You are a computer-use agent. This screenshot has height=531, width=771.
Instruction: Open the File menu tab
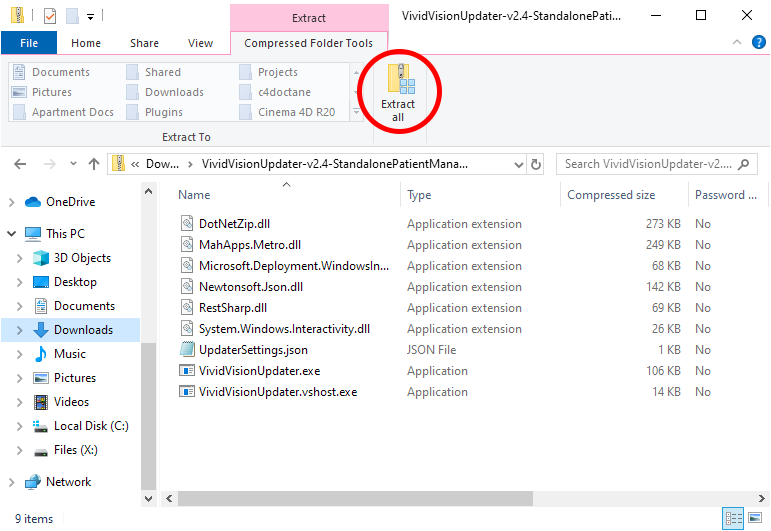point(29,43)
